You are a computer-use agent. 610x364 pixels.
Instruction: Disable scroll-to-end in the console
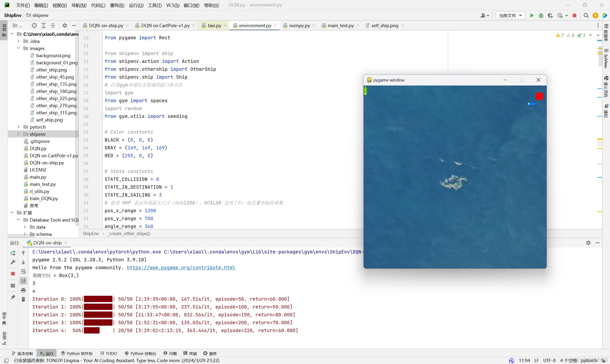pos(23,281)
